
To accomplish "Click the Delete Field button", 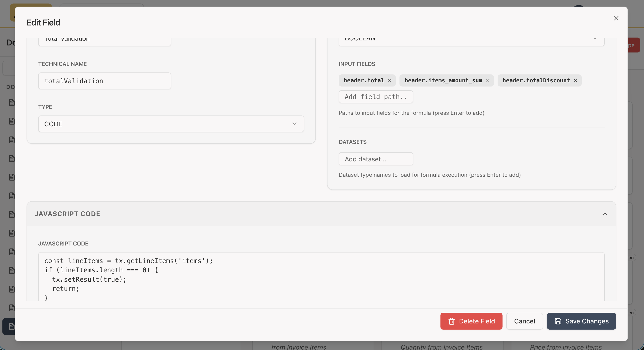I will (x=471, y=321).
